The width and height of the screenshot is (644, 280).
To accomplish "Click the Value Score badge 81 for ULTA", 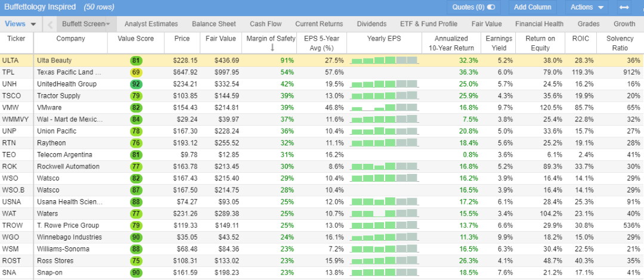I will click(x=136, y=61).
